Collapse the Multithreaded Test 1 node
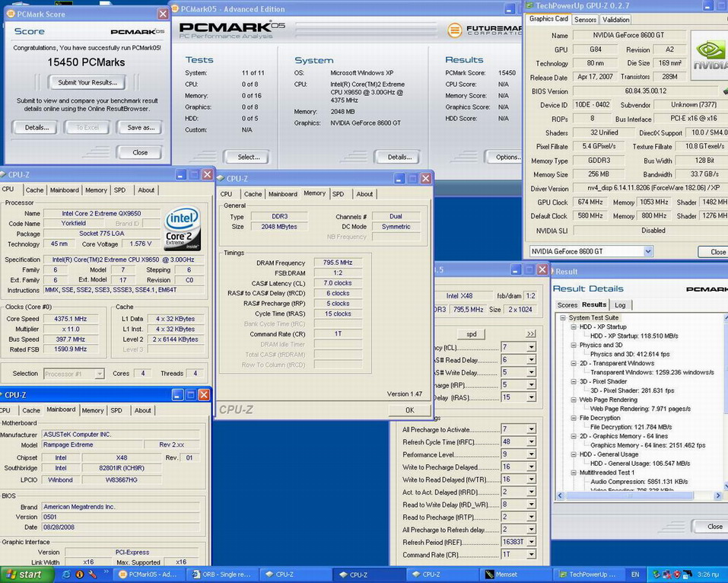The height and width of the screenshot is (583, 728). (x=574, y=473)
